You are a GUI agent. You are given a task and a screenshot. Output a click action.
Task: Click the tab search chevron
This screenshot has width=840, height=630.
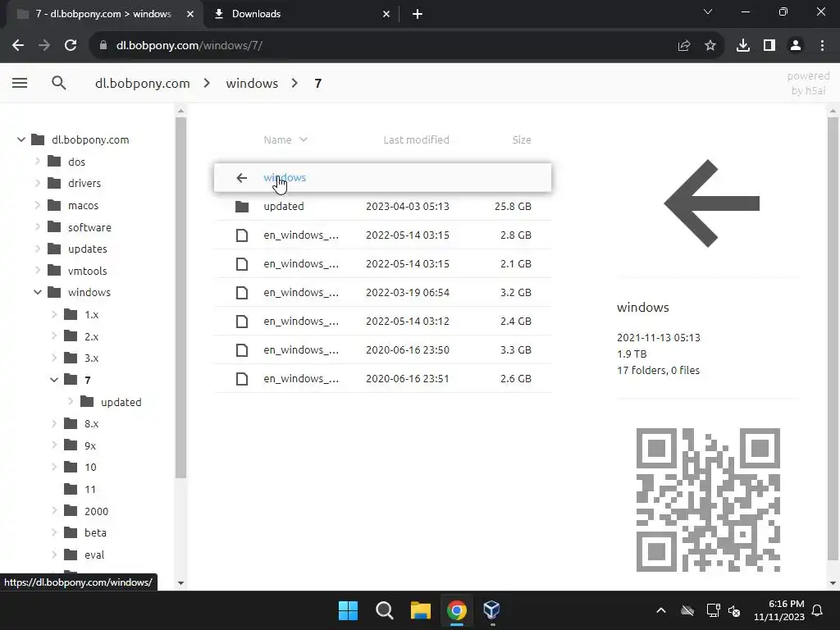click(x=708, y=11)
